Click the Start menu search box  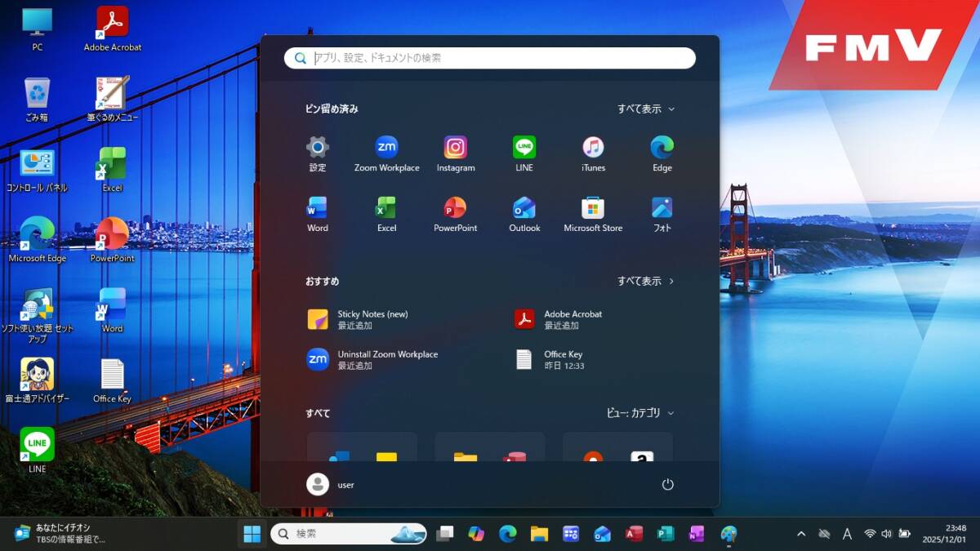490,58
